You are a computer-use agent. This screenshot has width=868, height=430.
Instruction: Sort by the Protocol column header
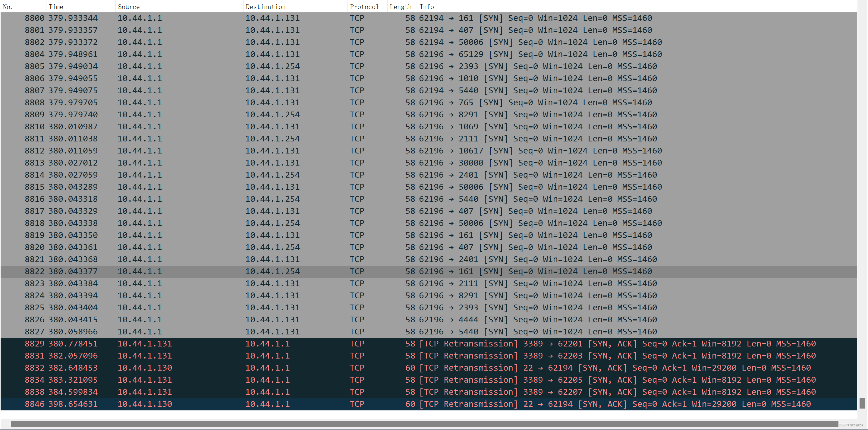pyautogui.click(x=364, y=7)
